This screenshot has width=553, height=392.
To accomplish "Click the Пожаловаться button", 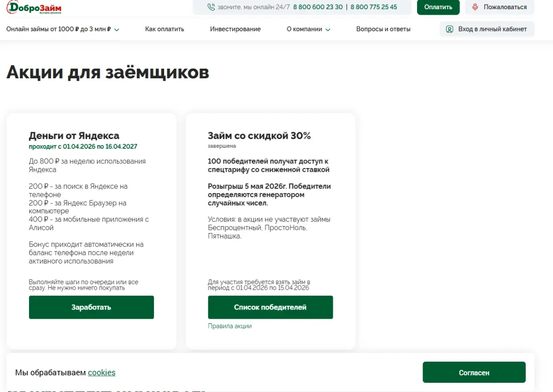I will 500,7.
